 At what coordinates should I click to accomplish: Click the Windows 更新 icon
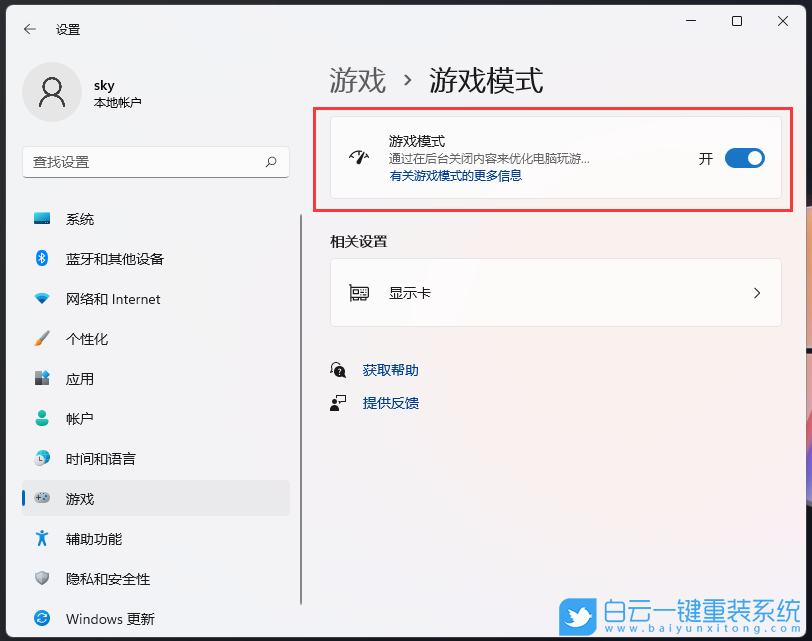40,619
